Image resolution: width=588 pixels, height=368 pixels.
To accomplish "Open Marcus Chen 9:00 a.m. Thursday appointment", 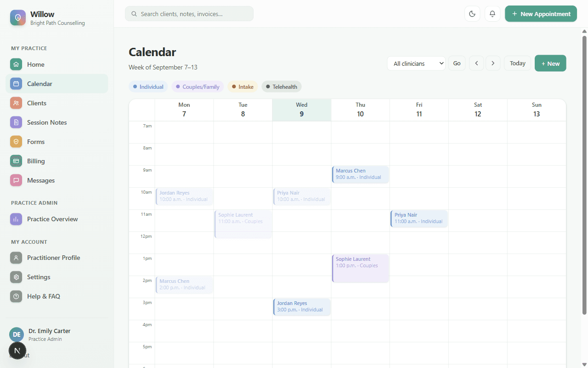I will click(x=361, y=174).
